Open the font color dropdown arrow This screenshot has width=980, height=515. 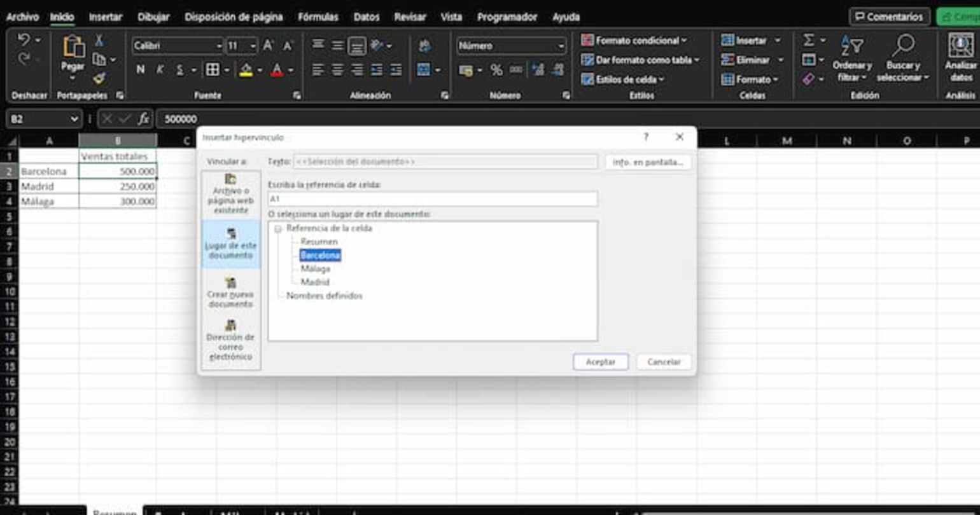click(x=290, y=70)
